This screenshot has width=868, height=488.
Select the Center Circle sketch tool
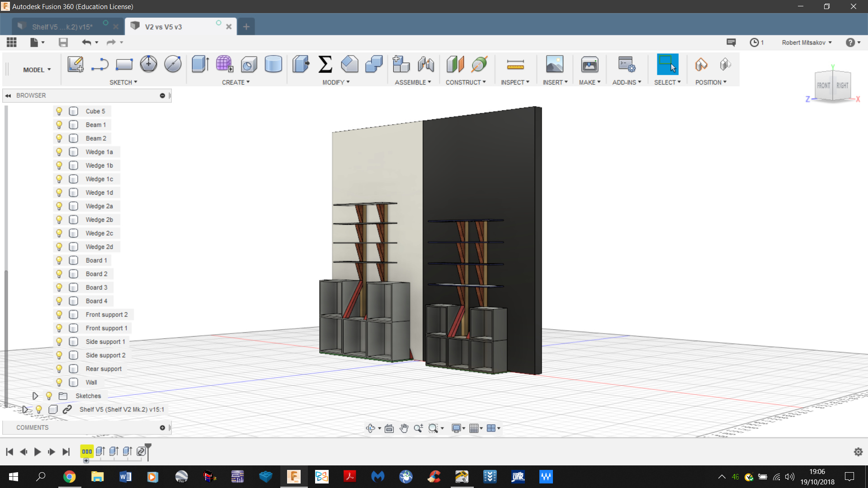[x=148, y=64]
